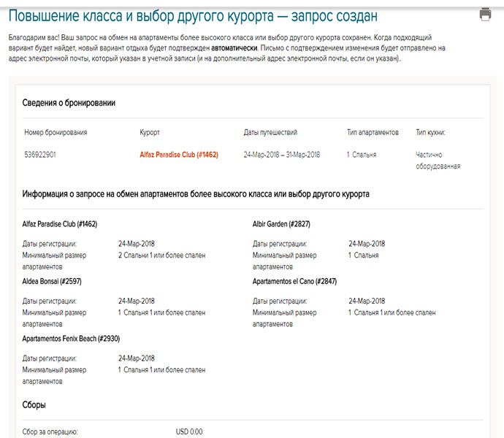Click the page title "Повышение класса и выбор другого курорта"

click(141, 16)
